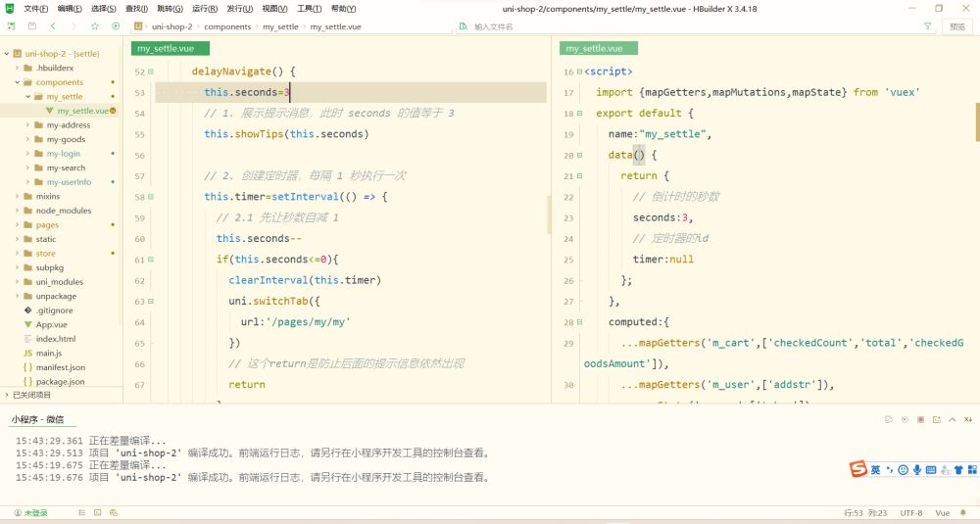Open index.html in the project tree
The image size is (980, 524).
coord(55,339)
